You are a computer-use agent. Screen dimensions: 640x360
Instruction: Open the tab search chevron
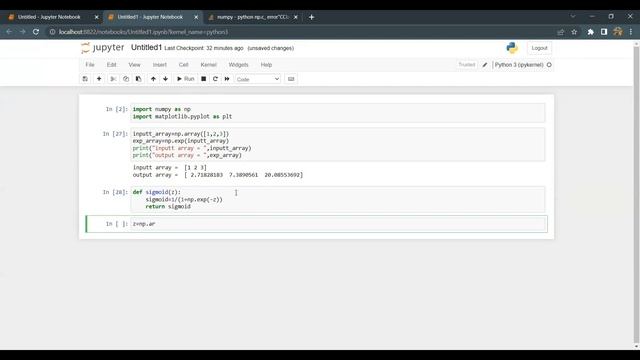click(x=573, y=17)
